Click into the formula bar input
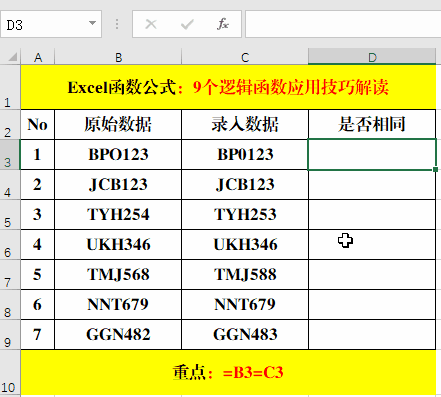The height and width of the screenshot is (397, 441). [x=343, y=24]
